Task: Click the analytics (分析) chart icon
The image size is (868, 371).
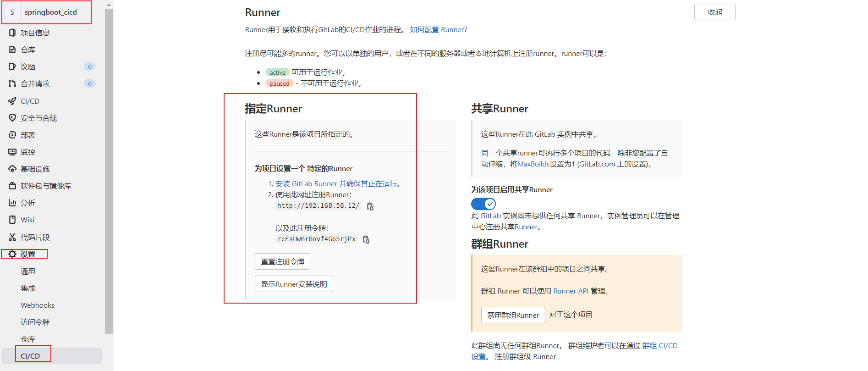Action: point(12,203)
